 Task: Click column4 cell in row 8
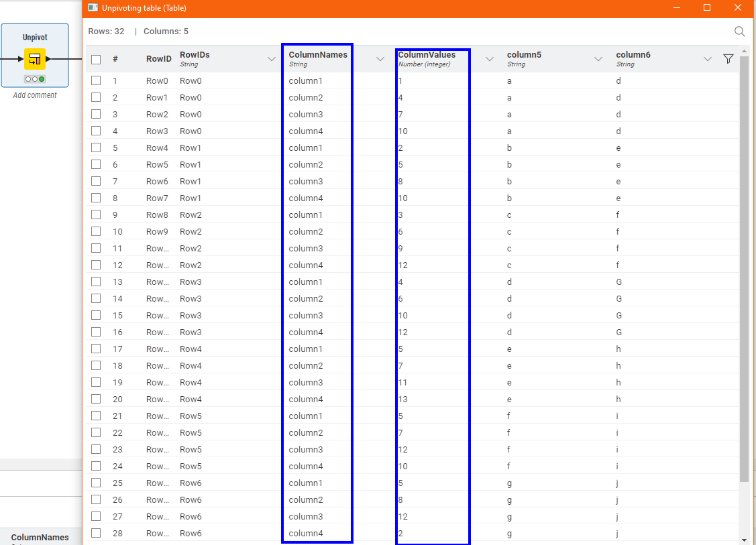click(306, 198)
